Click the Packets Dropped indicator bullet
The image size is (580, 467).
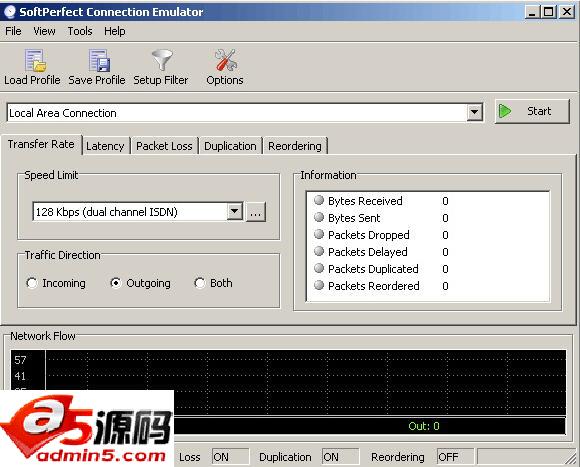[319, 234]
